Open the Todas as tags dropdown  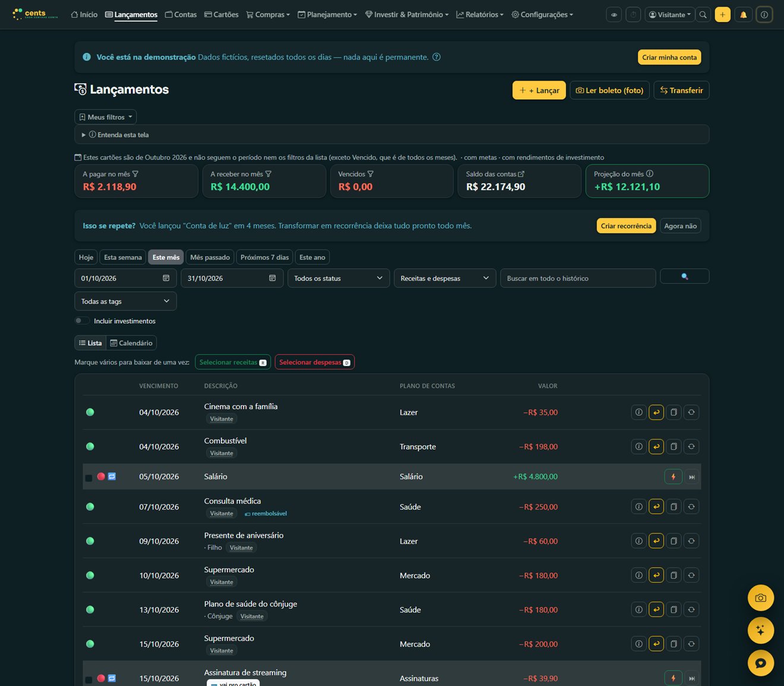(x=125, y=301)
